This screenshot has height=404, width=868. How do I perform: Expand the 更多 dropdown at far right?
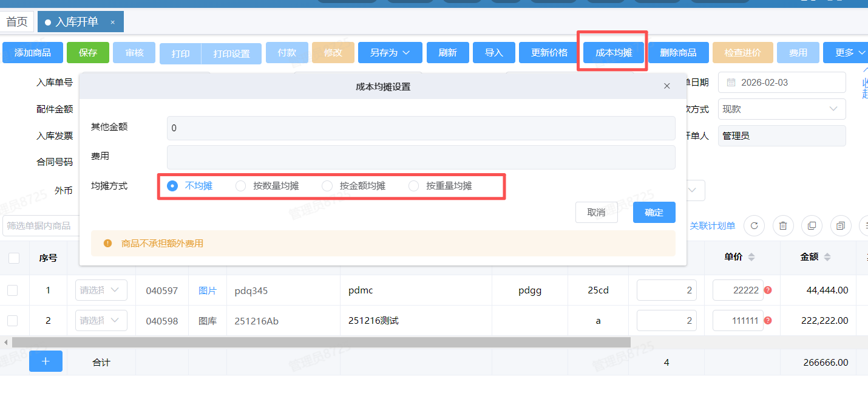847,52
